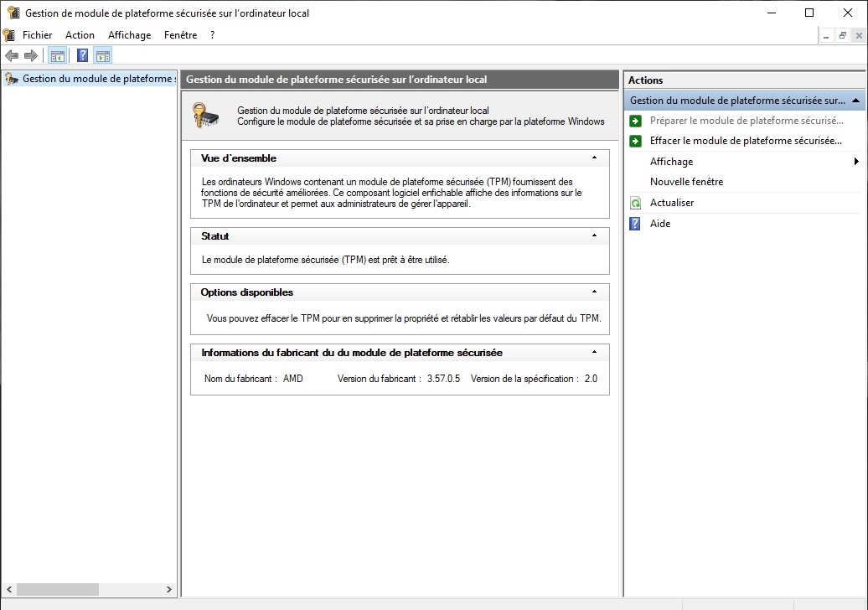Click the green arrow icon beside Effacer
The height and width of the screenshot is (610, 868).
point(635,141)
